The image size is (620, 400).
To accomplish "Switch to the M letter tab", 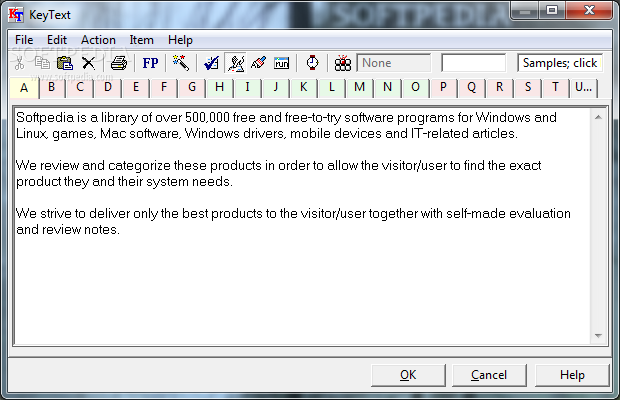I will point(359,87).
